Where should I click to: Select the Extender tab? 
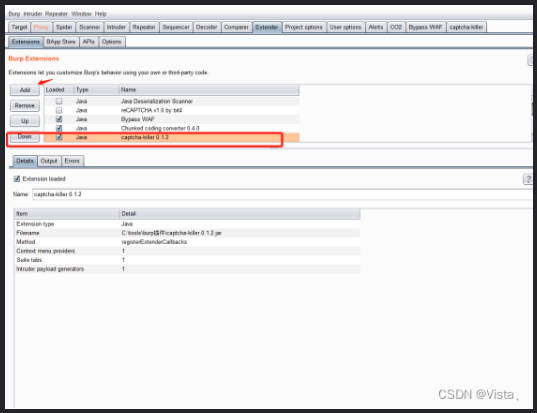(267, 27)
